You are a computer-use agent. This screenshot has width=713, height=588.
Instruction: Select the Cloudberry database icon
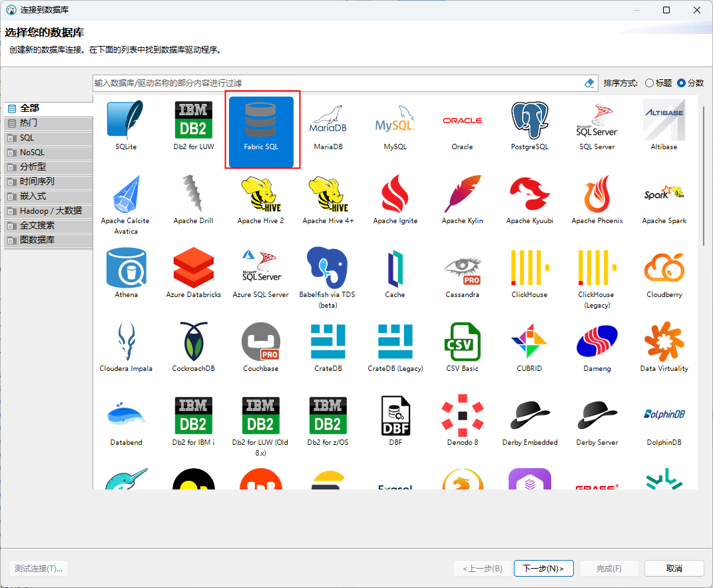(x=664, y=268)
